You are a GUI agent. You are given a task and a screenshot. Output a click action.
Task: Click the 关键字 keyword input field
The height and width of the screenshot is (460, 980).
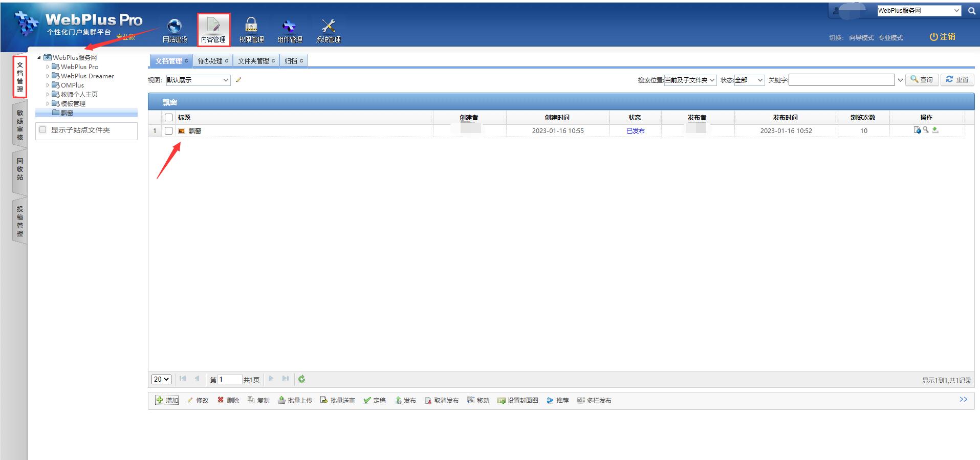click(841, 80)
